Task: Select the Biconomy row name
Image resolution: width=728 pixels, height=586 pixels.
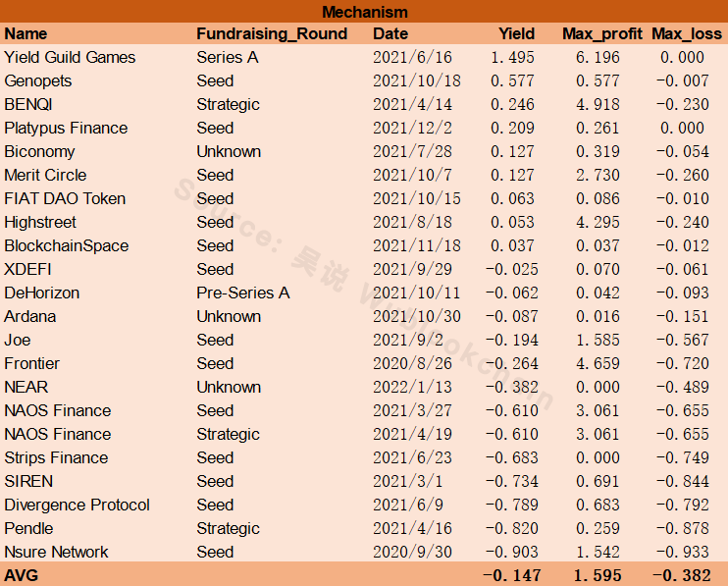Action: 39,152
